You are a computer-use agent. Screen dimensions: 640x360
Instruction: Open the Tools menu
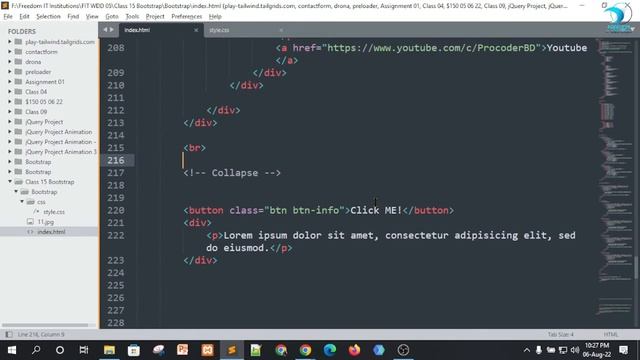(132, 16)
